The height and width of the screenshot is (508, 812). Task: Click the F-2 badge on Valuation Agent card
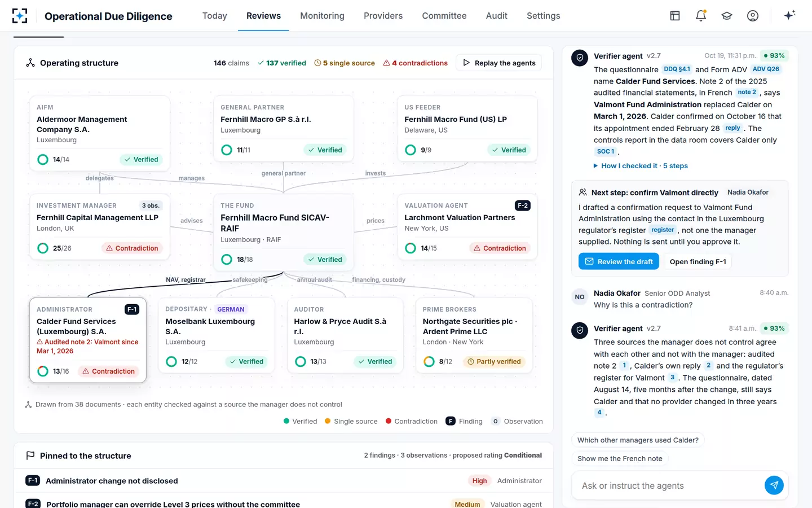point(523,205)
